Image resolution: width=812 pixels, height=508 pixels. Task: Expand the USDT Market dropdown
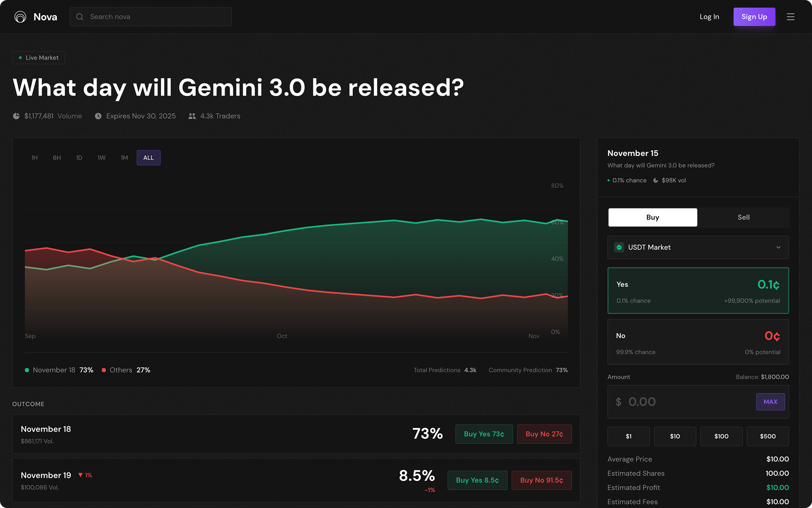[x=698, y=247]
